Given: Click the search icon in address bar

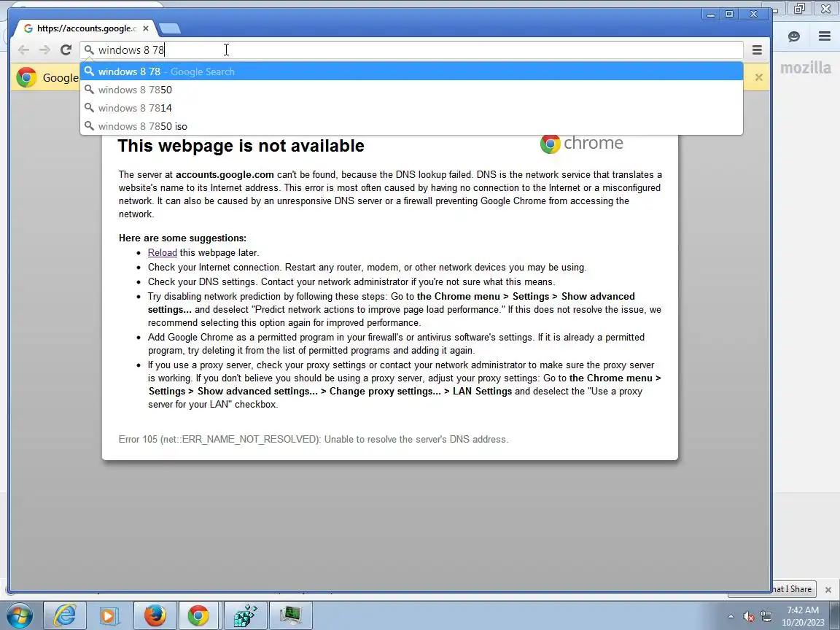Looking at the screenshot, I should pos(89,50).
